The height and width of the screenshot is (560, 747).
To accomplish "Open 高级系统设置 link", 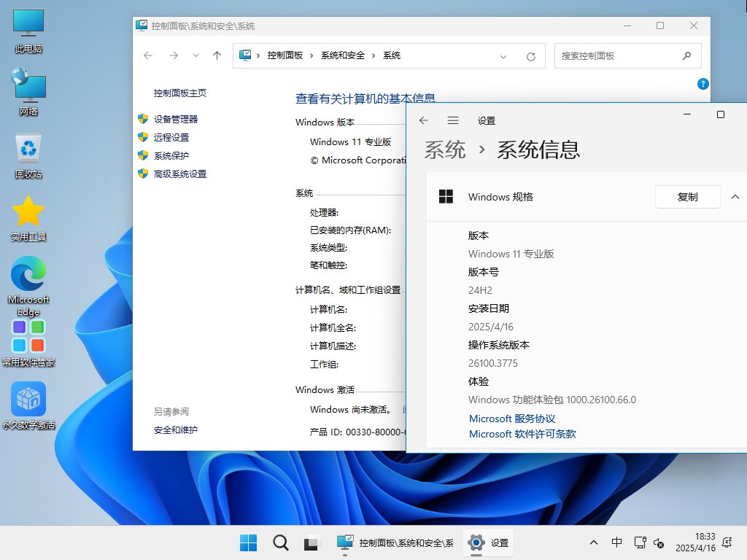I will (179, 174).
